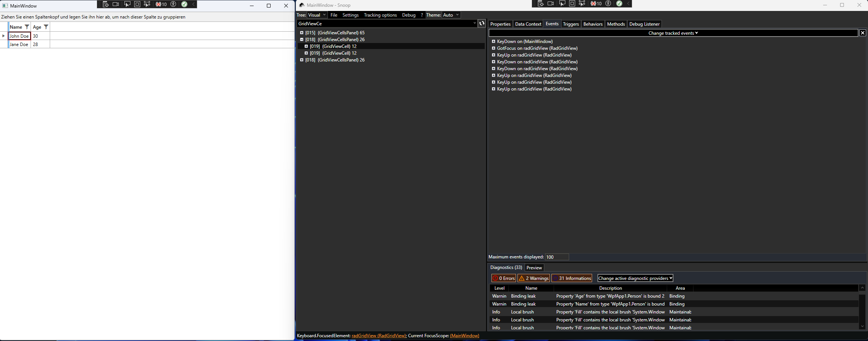Activate Select Element cursor icon in MainWindow toolbar
Image resolution: width=868 pixels, height=341 pixels.
pos(127,4)
